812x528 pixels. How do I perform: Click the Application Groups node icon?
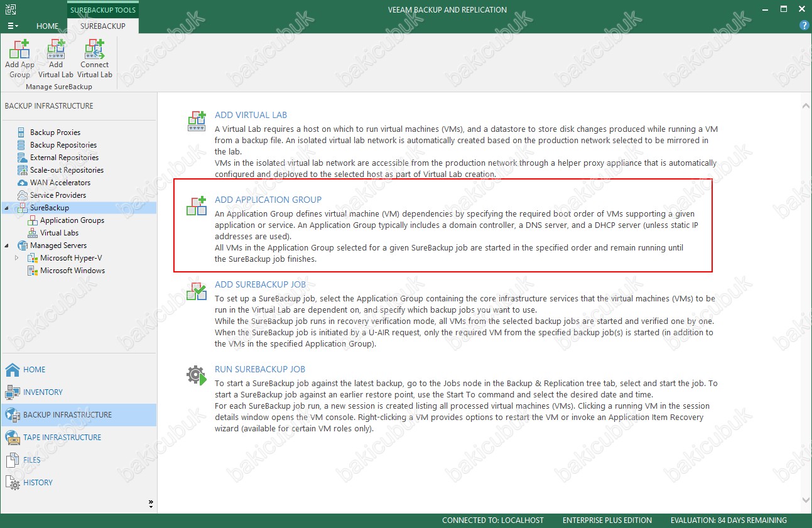pyautogui.click(x=33, y=220)
